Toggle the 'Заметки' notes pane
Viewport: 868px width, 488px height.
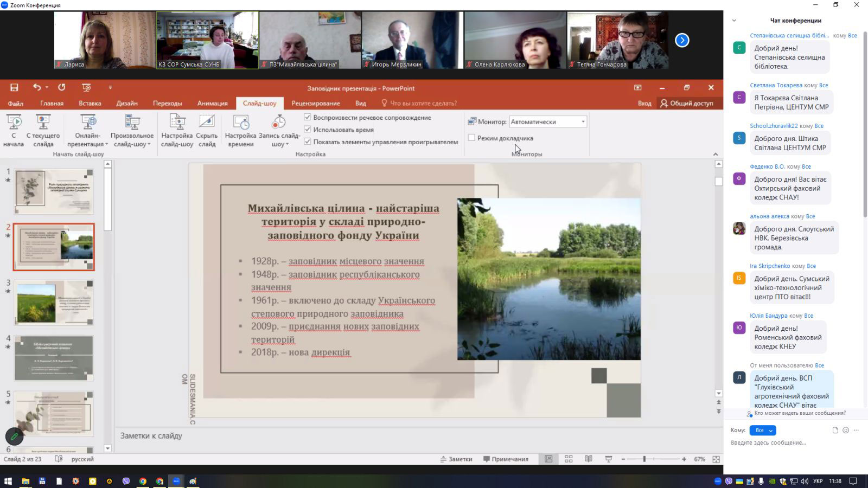pos(456,459)
